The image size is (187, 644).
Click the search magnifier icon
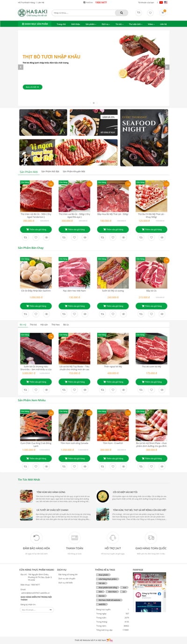click(x=121, y=13)
